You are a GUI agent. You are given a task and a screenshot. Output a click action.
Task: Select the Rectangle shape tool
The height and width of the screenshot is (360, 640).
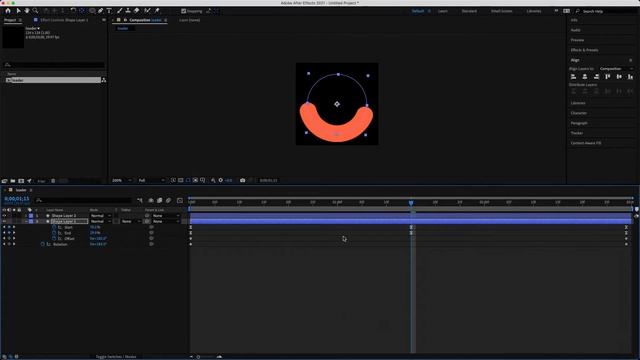pos(92,11)
